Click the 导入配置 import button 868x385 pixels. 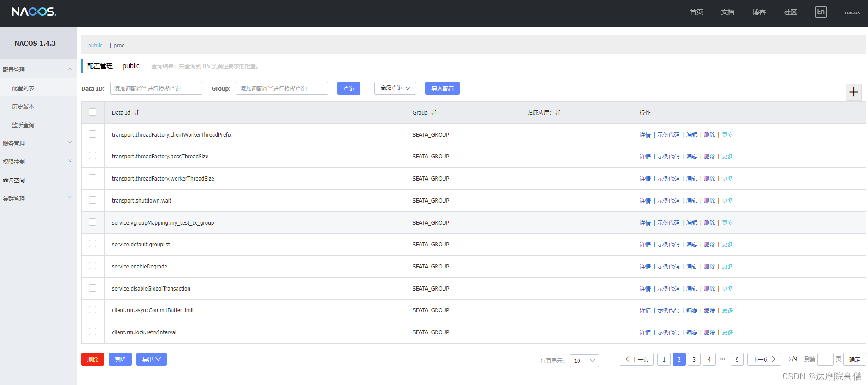443,88
